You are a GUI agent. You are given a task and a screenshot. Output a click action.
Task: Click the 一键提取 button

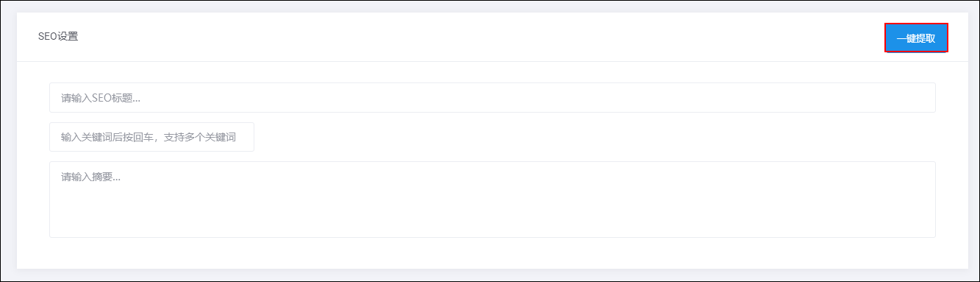click(x=916, y=38)
